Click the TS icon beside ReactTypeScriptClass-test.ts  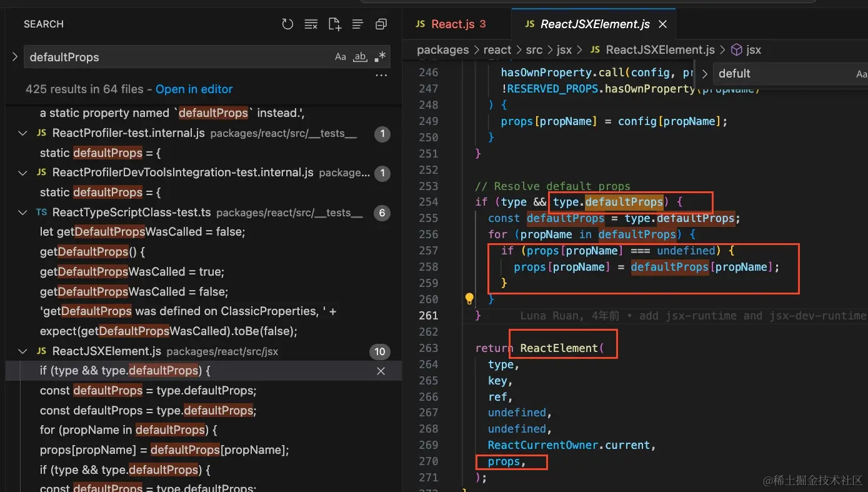(42, 213)
